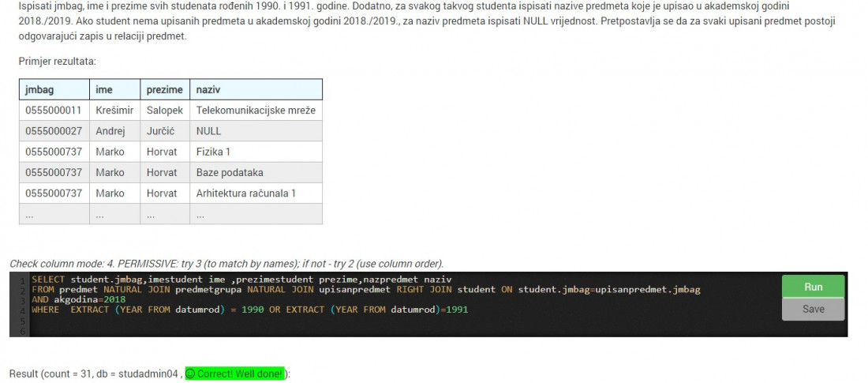Viewport: 868px width, 383px height.
Task: Click the naziv column header
Action: [x=256, y=89]
